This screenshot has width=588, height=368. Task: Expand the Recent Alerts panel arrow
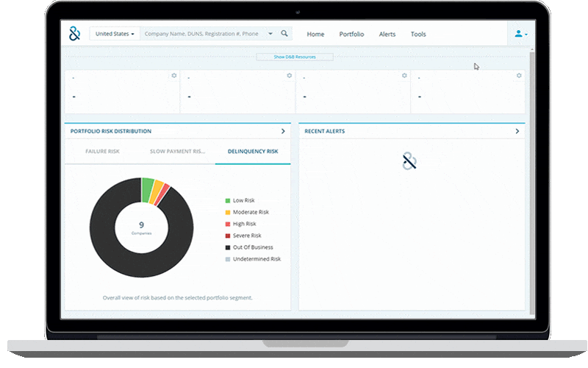click(x=517, y=131)
